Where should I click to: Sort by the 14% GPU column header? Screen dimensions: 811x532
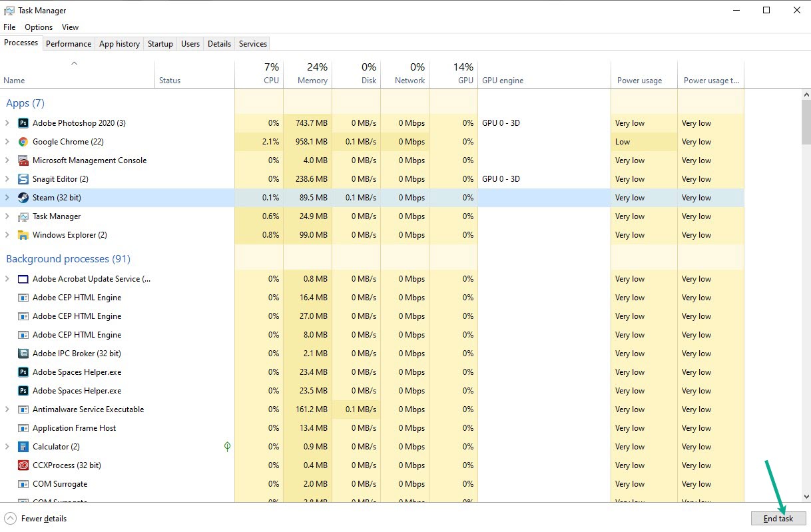pyautogui.click(x=453, y=75)
